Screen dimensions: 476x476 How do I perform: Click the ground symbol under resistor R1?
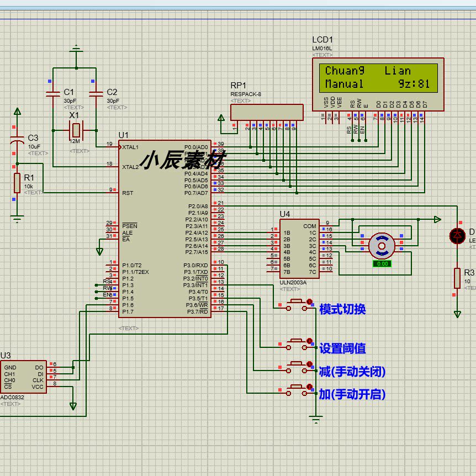point(17,219)
